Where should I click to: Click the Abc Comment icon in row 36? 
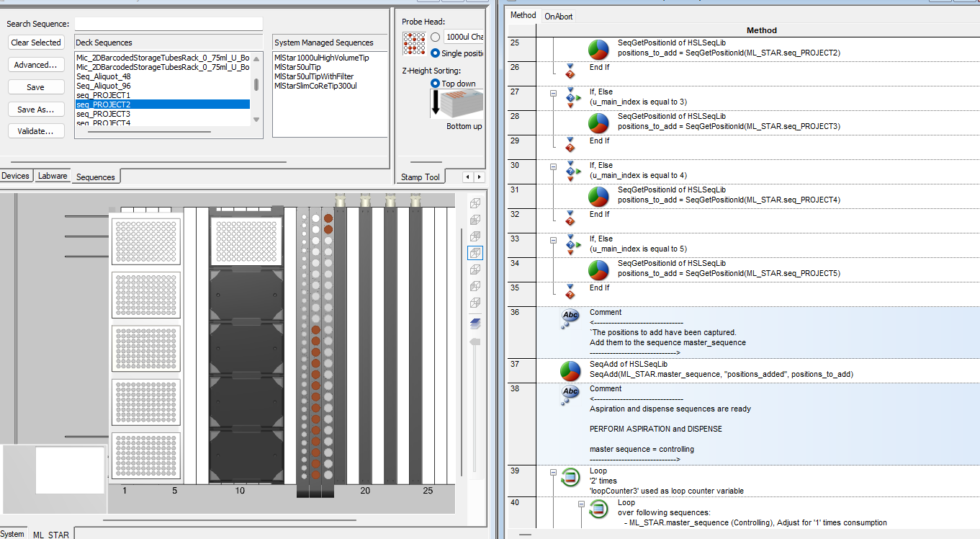tap(570, 318)
